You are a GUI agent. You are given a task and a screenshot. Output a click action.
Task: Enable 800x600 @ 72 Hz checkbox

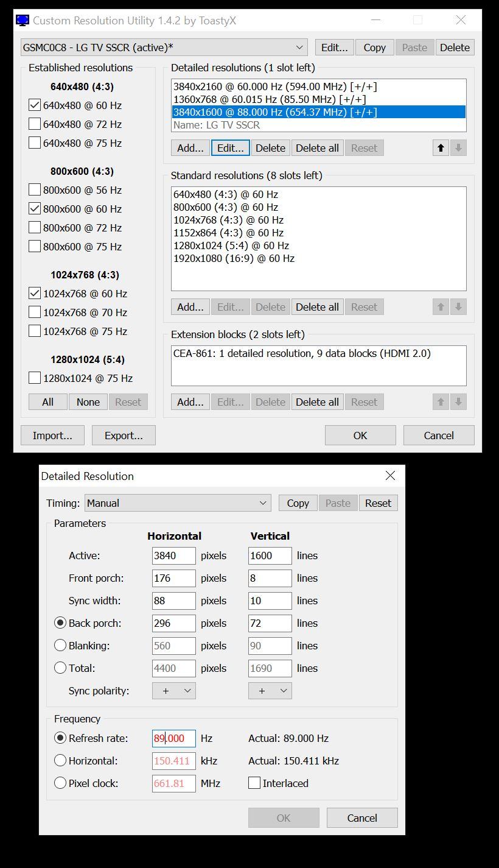click(x=35, y=228)
